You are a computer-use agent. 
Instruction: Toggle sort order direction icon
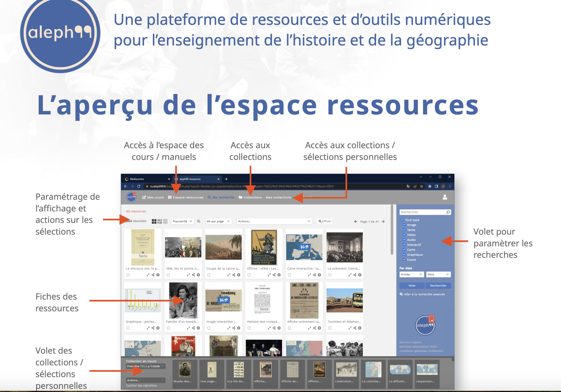199,221
